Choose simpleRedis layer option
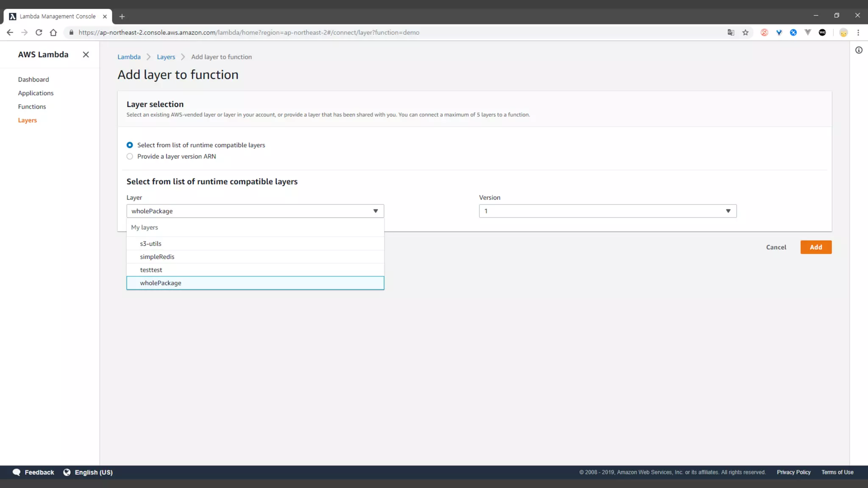Screen dimensions: 868x488 click(x=157, y=257)
